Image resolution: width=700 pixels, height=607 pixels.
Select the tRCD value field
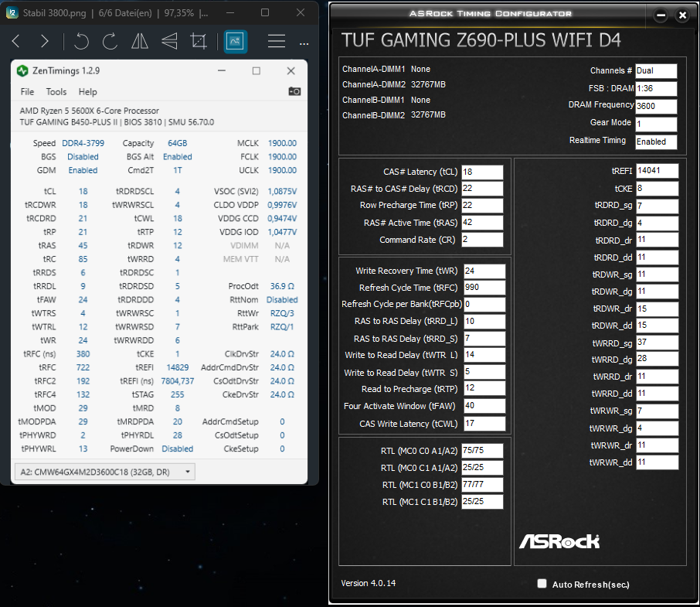pyautogui.click(x=482, y=189)
